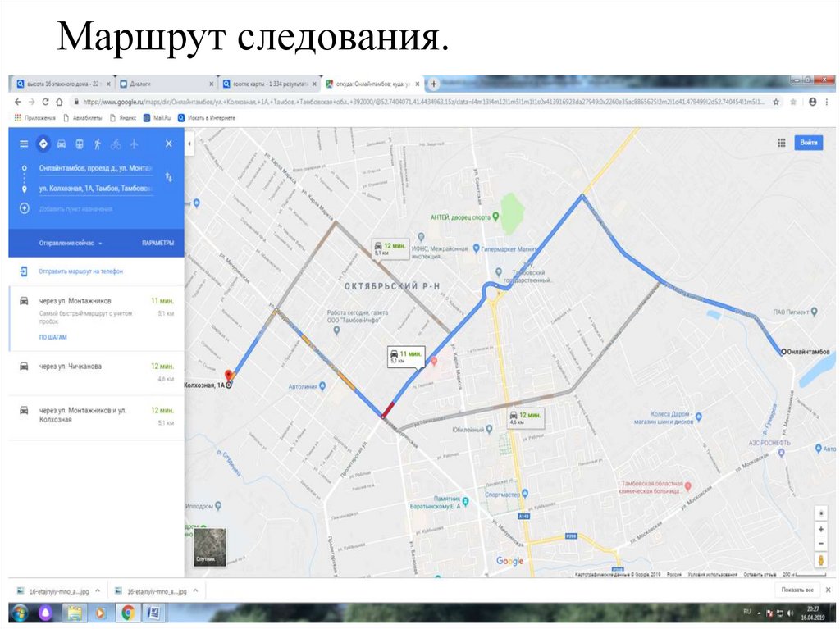Zoom in the map with plus
The image size is (840, 629).
820,529
